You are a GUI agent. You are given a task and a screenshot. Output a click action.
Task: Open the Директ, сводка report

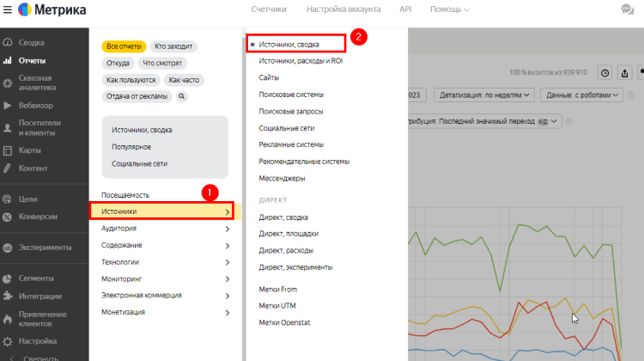pos(283,217)
